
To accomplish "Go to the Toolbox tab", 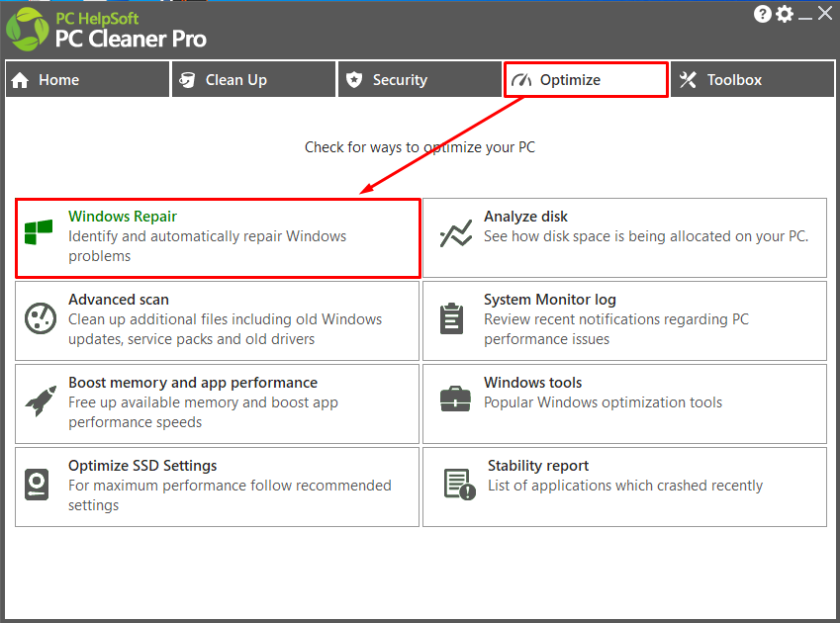I will 752,80.
